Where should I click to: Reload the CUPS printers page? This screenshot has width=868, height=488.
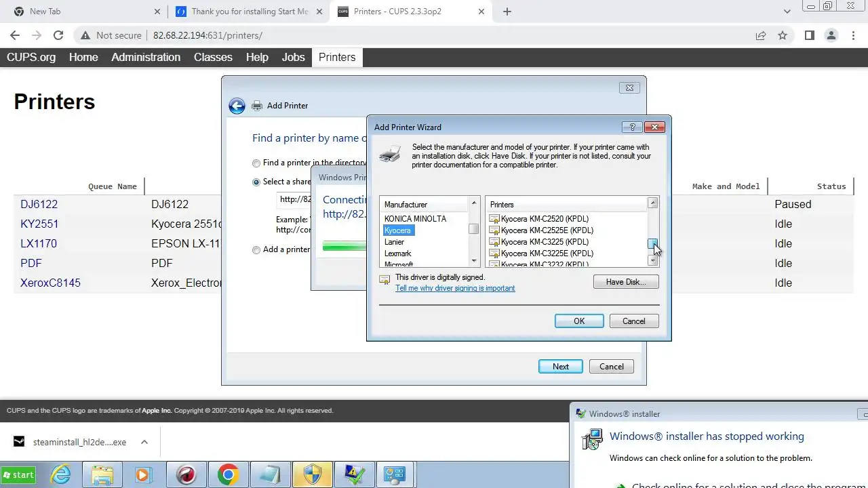58,35
